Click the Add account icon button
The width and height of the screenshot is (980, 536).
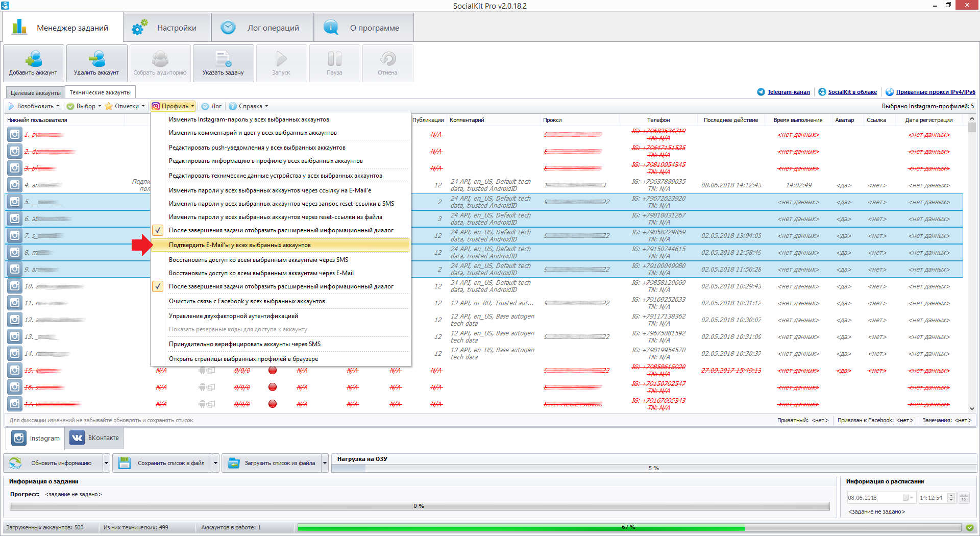(34, 63)
